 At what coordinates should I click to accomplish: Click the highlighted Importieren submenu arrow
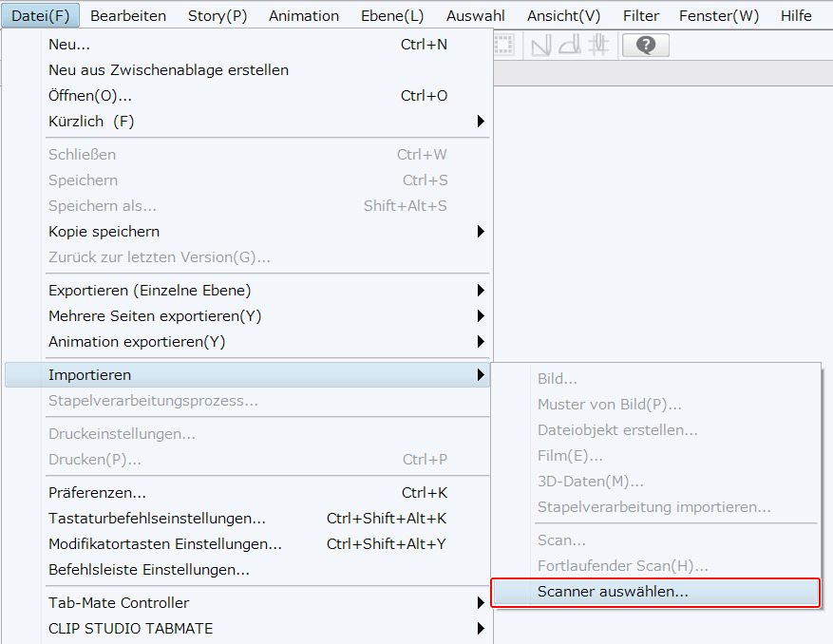coord(481,374)
